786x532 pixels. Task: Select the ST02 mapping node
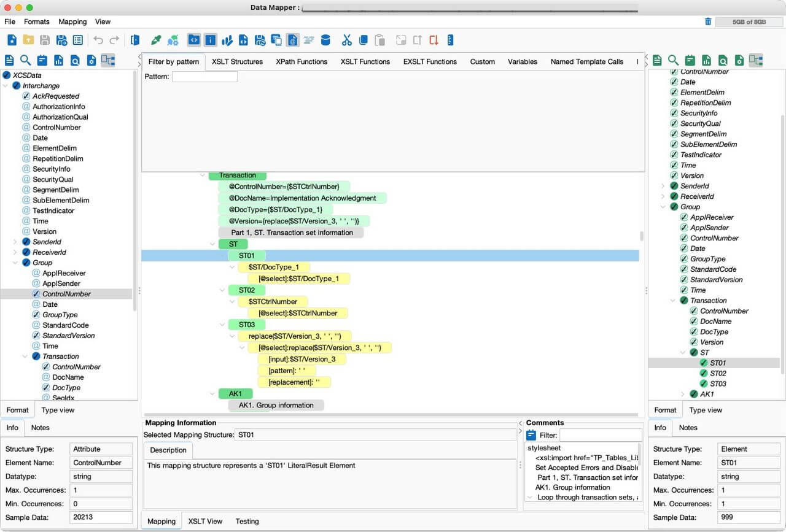point(247,290)
